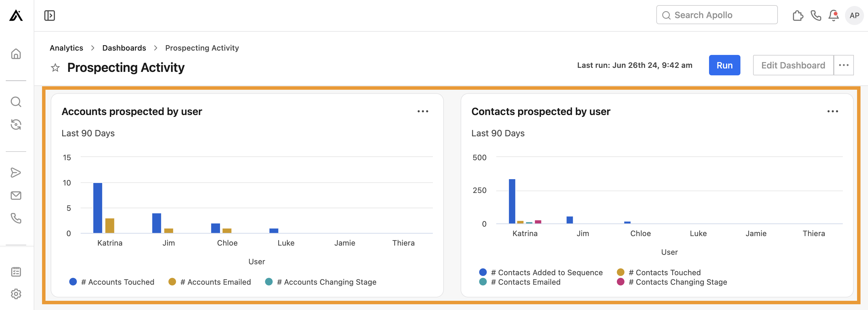Go to Dashboards breadcrumb
Viewport: 868px width, 310px height.
tap(124, 48)
